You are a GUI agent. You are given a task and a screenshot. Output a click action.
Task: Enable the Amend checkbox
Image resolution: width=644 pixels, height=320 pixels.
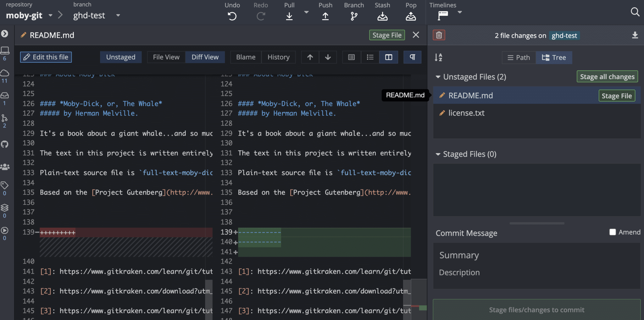[x=613, y=232]
